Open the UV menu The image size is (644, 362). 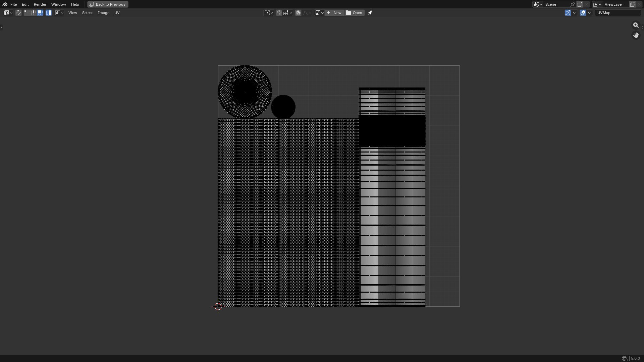[117, 13]
